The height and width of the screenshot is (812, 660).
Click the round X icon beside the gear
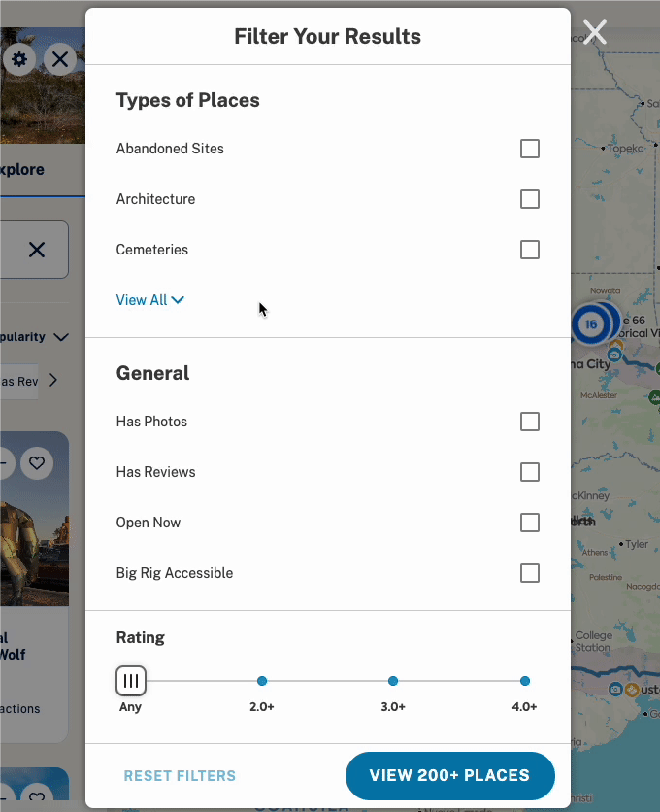click(60, 59)
